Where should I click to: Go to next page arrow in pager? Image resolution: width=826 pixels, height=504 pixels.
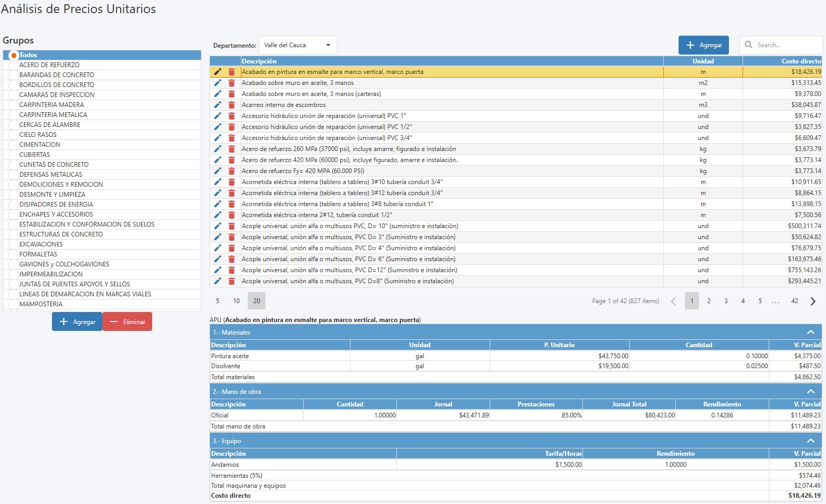click(x=813, y=301)
